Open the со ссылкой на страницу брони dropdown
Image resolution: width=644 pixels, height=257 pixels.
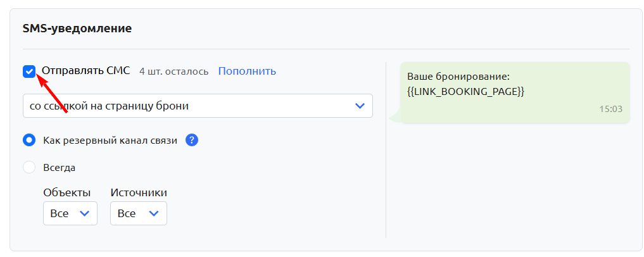click(198, 106)
